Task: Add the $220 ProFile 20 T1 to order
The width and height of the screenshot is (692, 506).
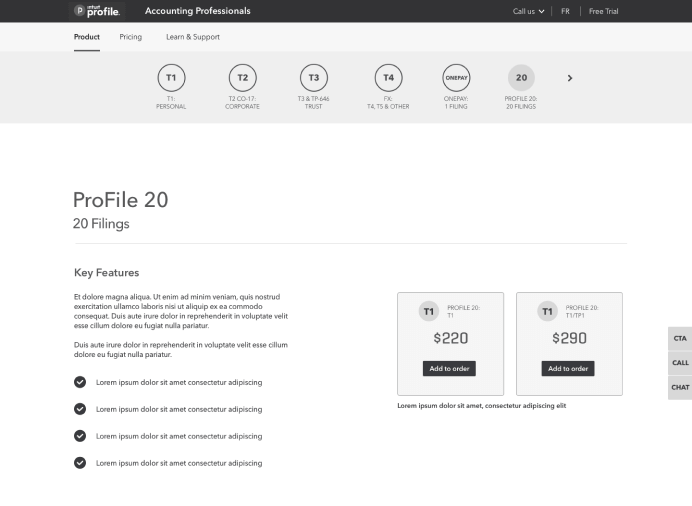Action: pyautogui.click(x=449, y=368)
